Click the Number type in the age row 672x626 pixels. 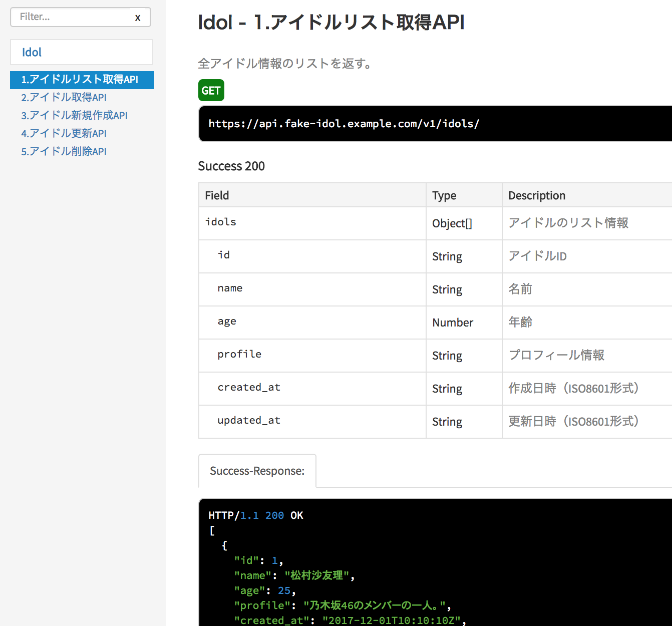[x=453, y=323]
